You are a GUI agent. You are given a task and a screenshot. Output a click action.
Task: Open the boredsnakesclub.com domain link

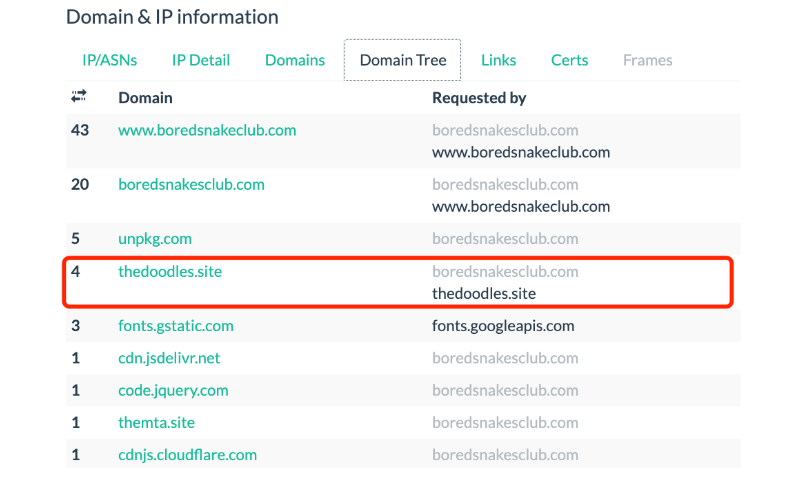coord(191,184)
